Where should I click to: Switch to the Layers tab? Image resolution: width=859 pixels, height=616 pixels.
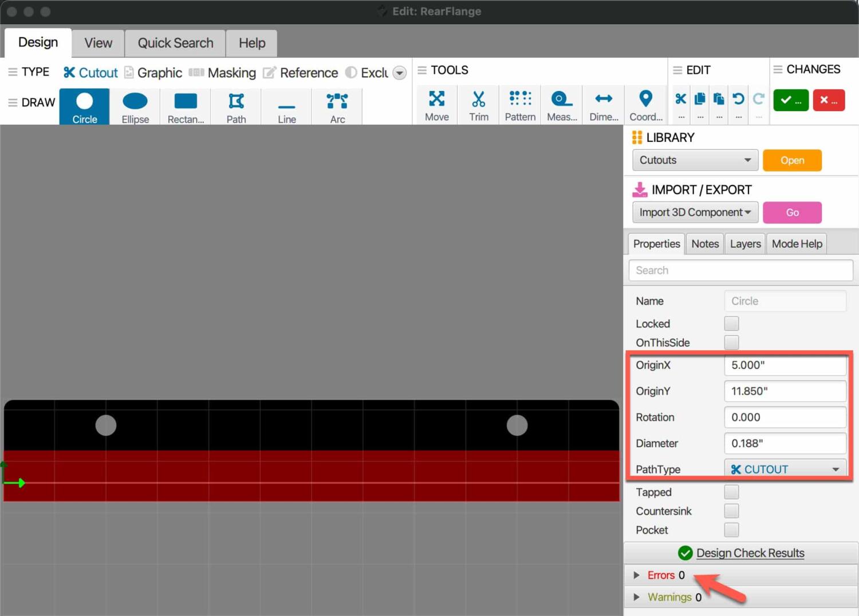(745, 244)
